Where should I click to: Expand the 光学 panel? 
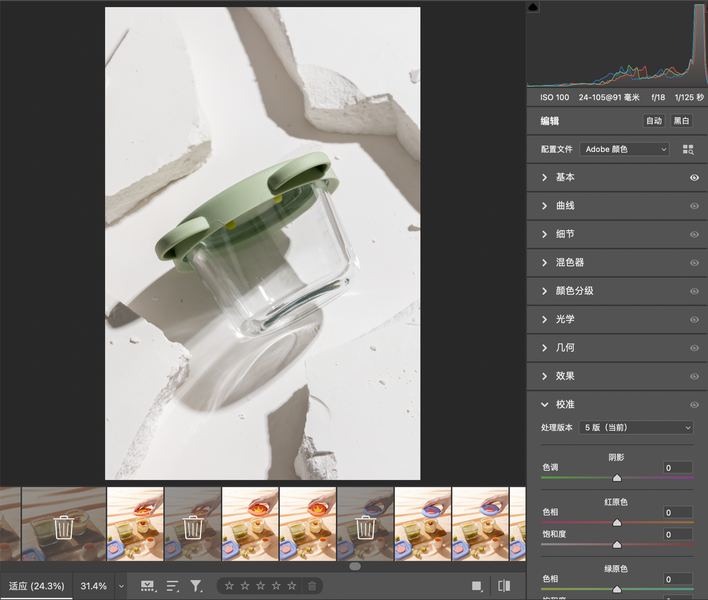(x=545, y=320)
